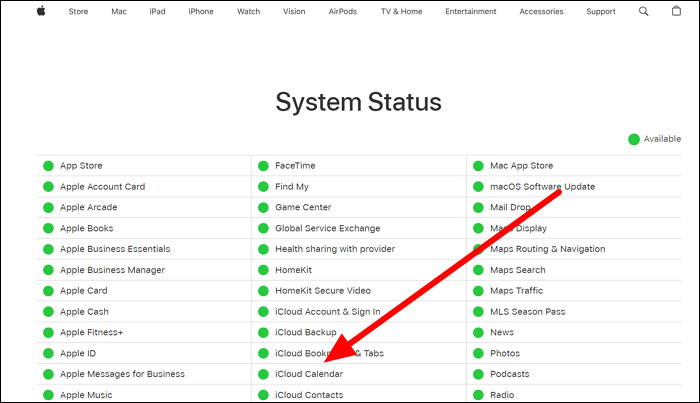Image resolution: width=700 pixels, height=403 pixels.
Task: Select iCloud Account & Sign In entry
Action: pyautogui.click(x=328, y=312)
